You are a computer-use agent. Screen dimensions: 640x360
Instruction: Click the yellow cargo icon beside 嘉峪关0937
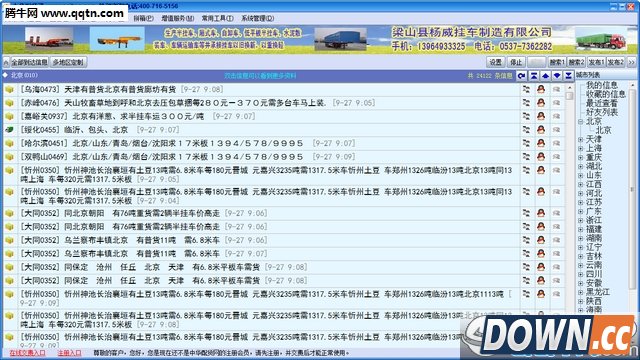click(x=9, y=116)
